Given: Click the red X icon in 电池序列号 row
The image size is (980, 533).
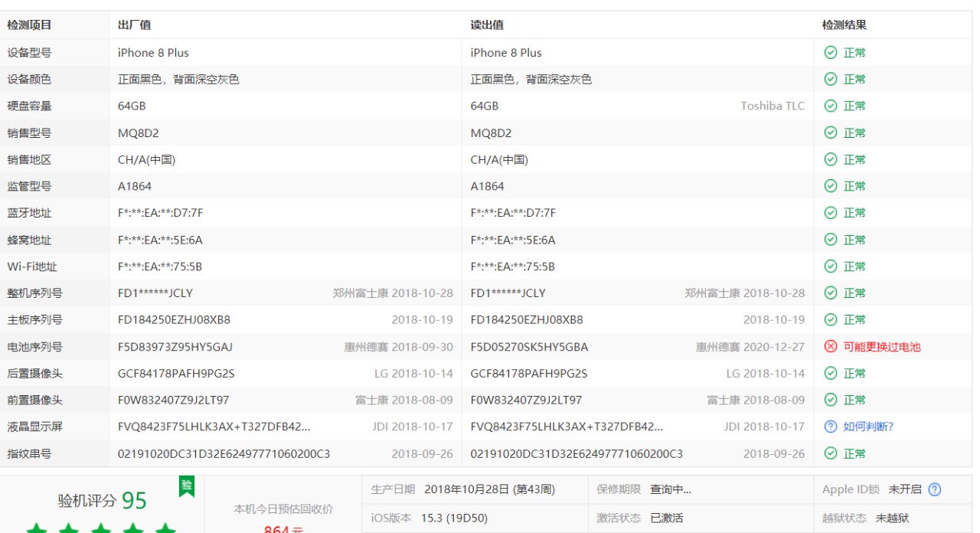Looking at the screenshot, I should 830,347.
